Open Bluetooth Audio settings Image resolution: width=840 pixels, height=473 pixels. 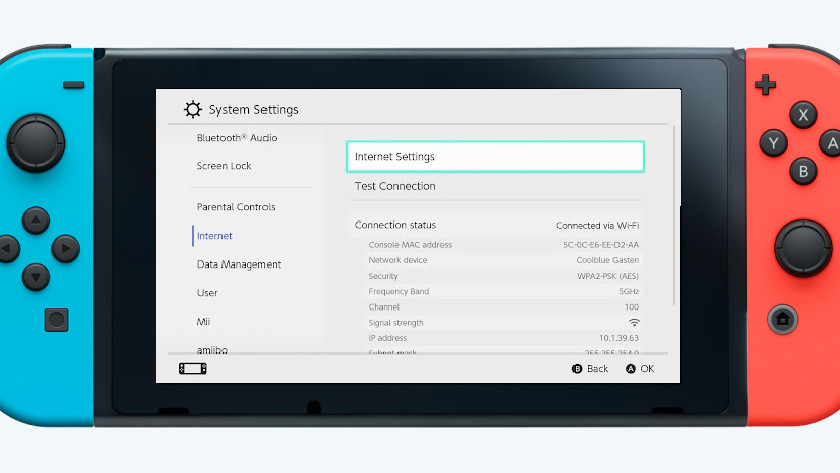coord(237,138)
